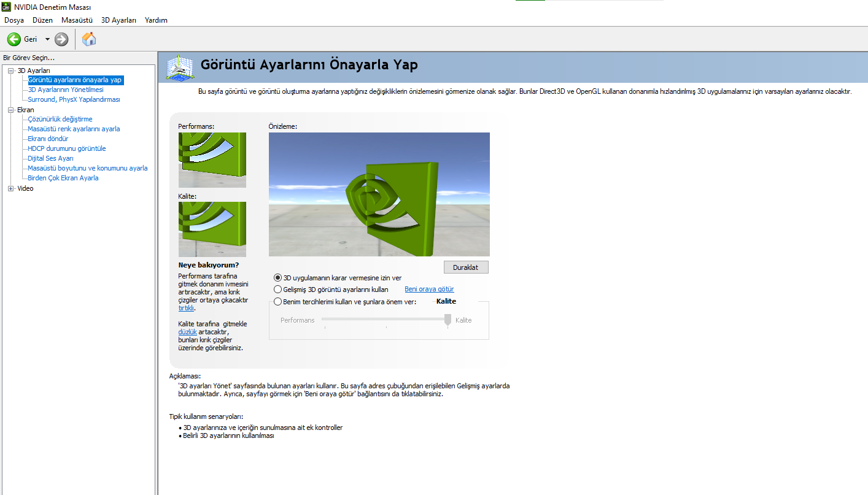Click the 'Açıklaması:' label text

[x=185, y=376]
